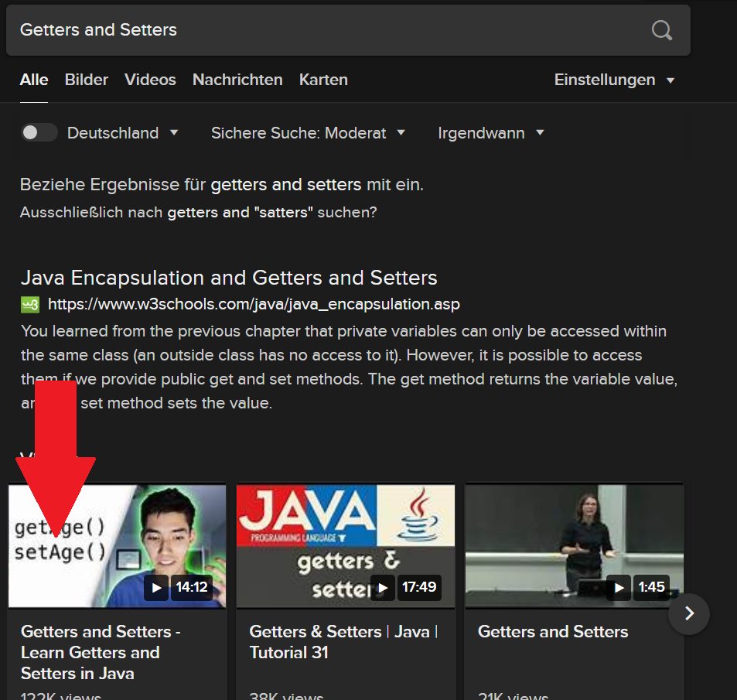Click the JAVA getters & setters thumbnail
This screenshot has height=700, width=737.
(x=346, y=546)
